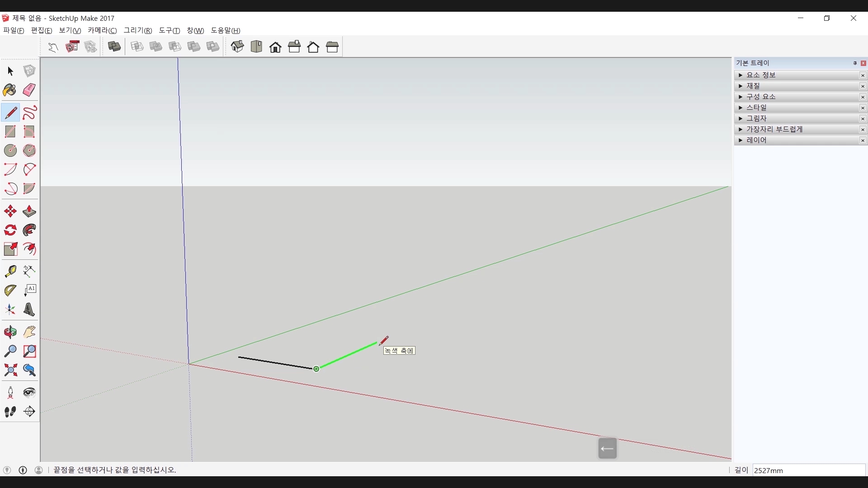Choose the Freehand drawing tool
868x488 pixels.
pos(29,113)
